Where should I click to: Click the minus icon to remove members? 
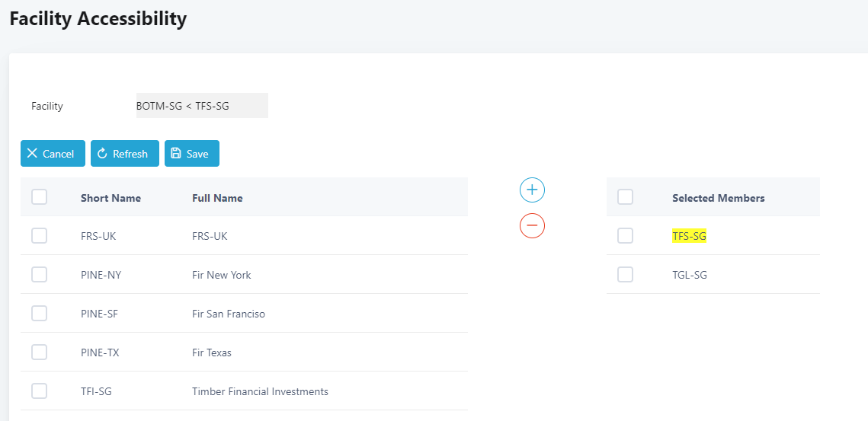tap(532, 225)
